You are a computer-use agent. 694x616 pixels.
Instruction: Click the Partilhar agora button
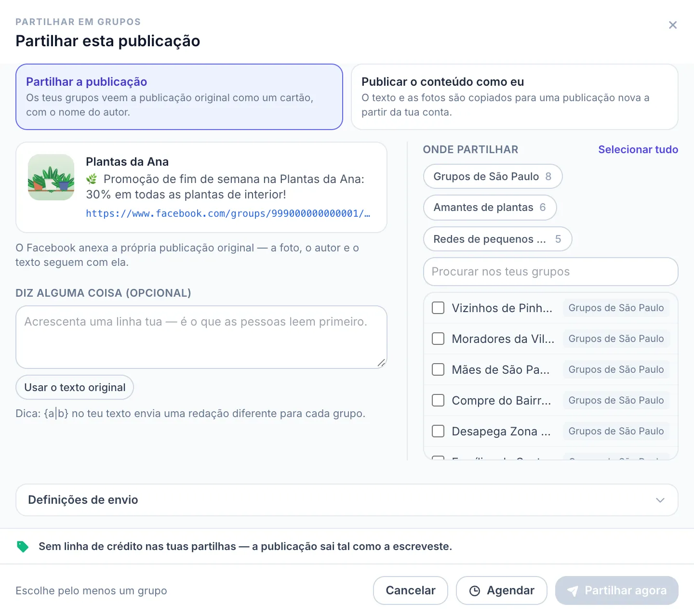(617, 590)
